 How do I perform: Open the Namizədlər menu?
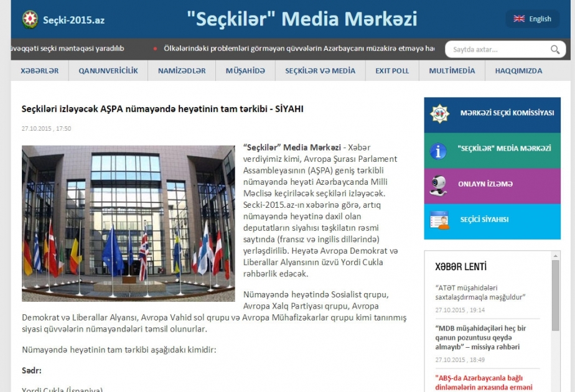coord(182,71)
